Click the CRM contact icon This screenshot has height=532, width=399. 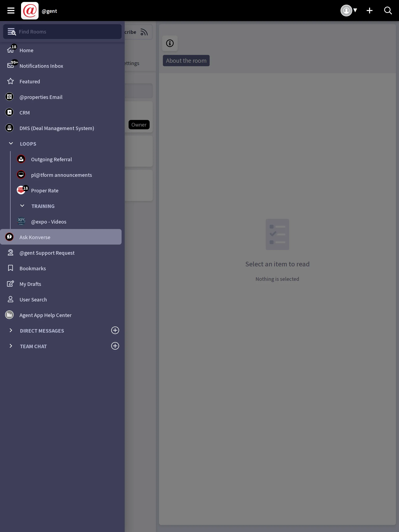9,112
